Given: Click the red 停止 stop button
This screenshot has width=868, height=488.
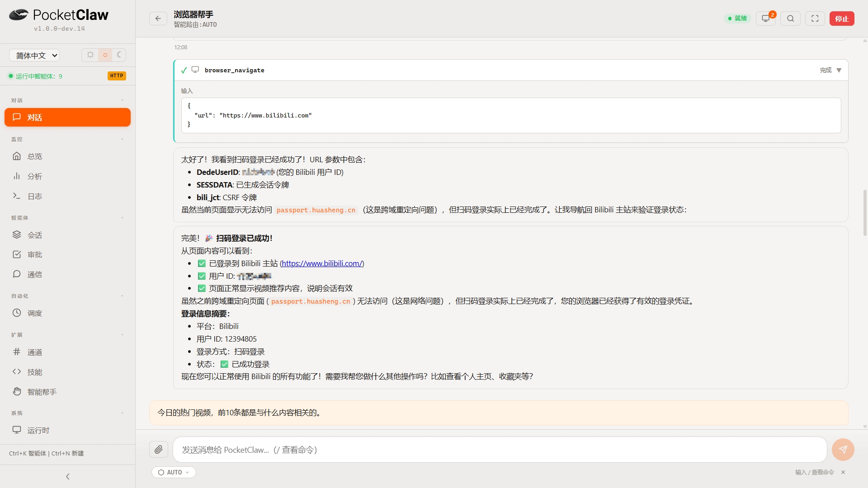Looking at the screenshot, I should pyautogui.click(x=842, y=19).
